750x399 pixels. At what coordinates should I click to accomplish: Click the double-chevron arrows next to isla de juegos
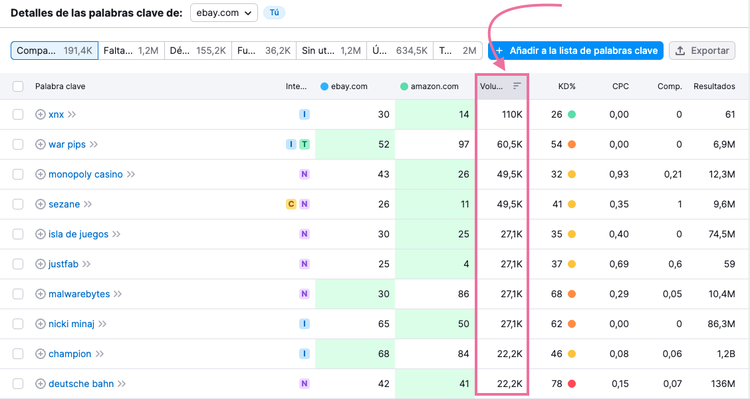click(116, 234)
